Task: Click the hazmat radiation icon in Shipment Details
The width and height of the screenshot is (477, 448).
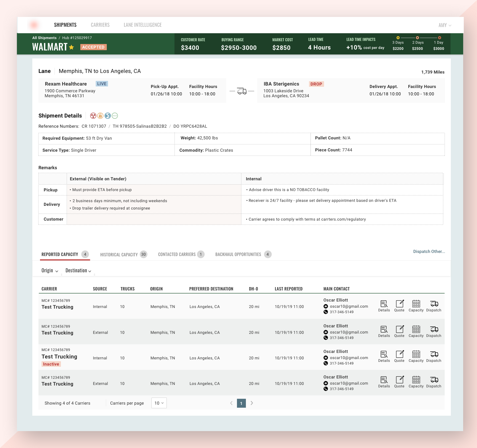Action: point(93,116)
